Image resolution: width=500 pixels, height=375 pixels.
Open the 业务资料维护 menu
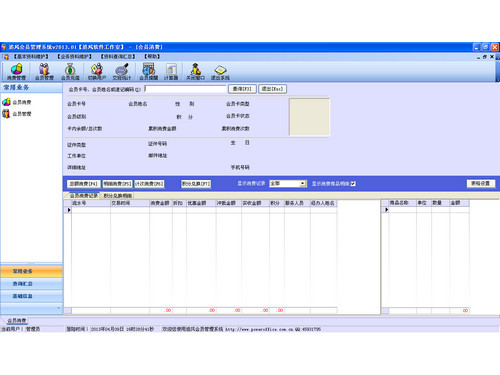click(74, 57)
